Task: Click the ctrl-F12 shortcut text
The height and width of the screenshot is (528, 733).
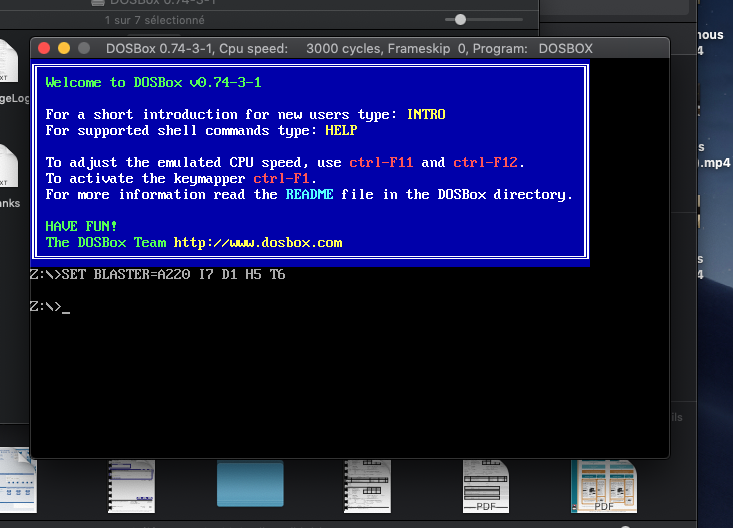Action: (x=485, y=162)
